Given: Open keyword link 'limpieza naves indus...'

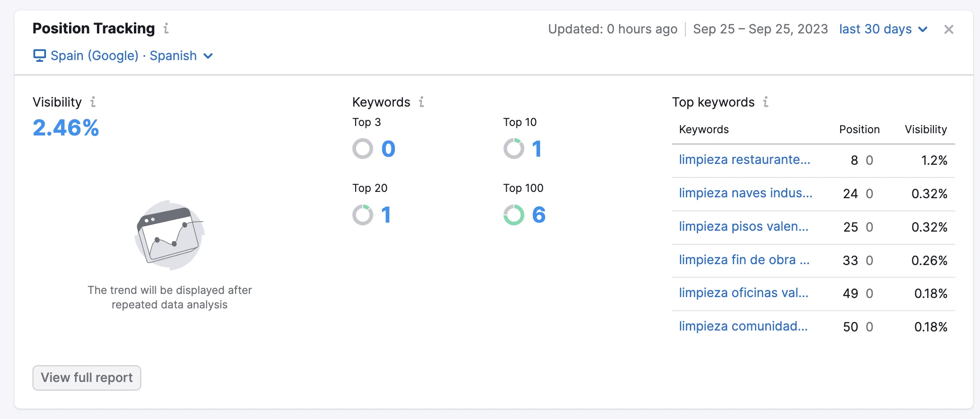Looking at the screenshot, I should (745, 193).
